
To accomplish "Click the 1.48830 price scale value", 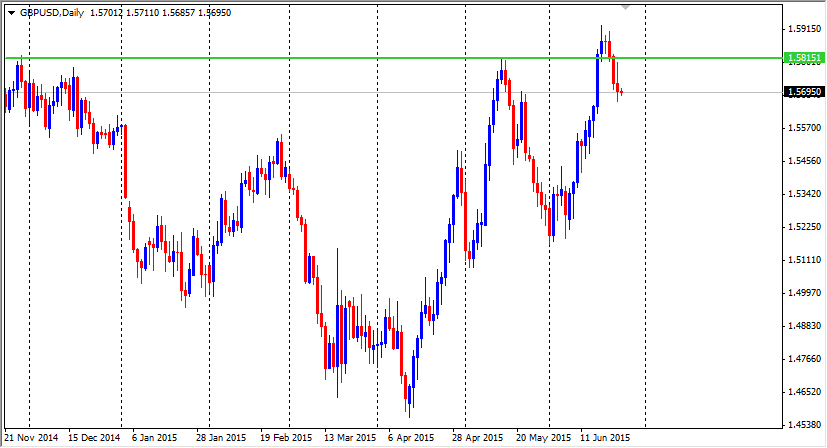I will [x=805, y=326].
